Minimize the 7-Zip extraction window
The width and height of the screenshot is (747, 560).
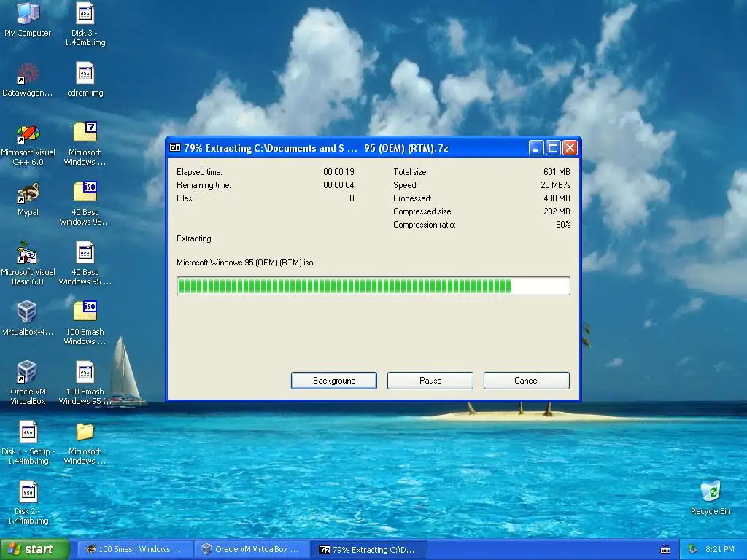pos(536,148)
